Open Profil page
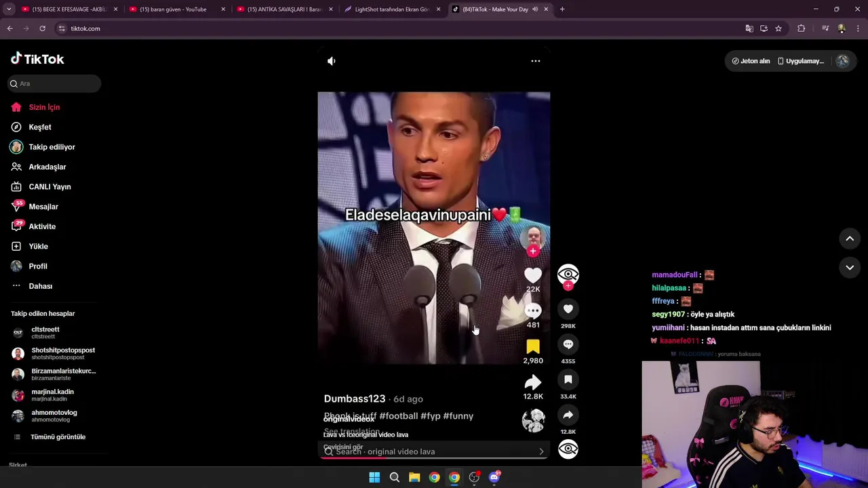This screenshot has width=868, height=488. point(38,266)
